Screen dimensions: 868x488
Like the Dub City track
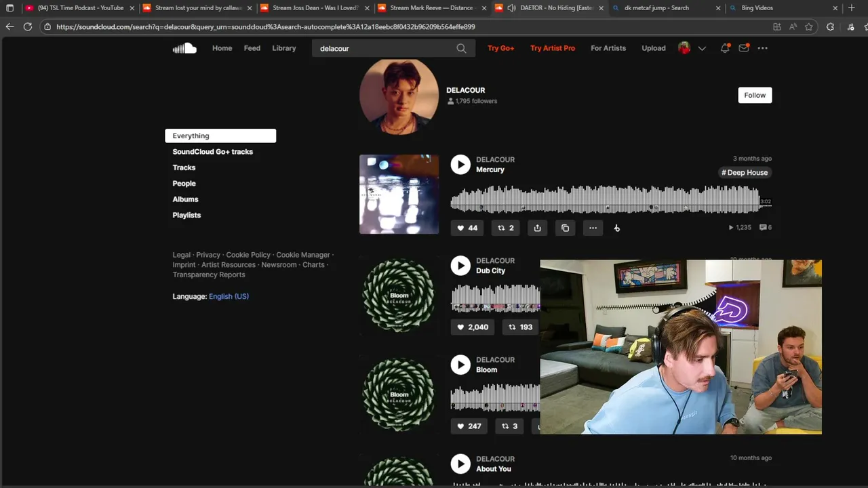[473, 327]
